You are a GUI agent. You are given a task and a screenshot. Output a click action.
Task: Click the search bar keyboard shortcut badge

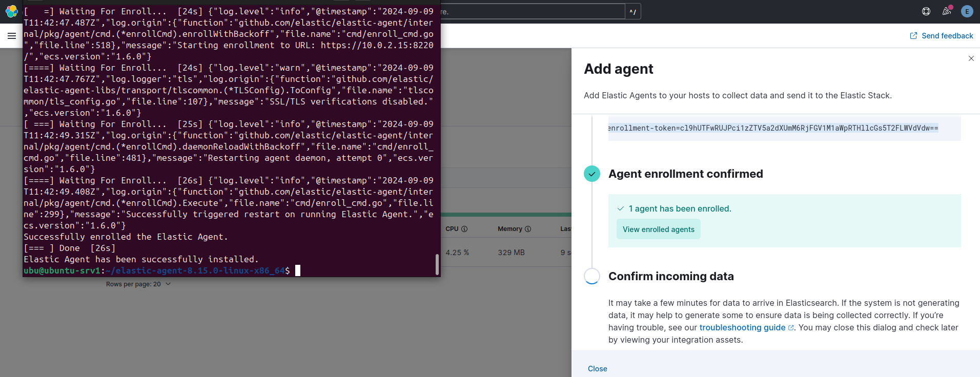point(633,11)
